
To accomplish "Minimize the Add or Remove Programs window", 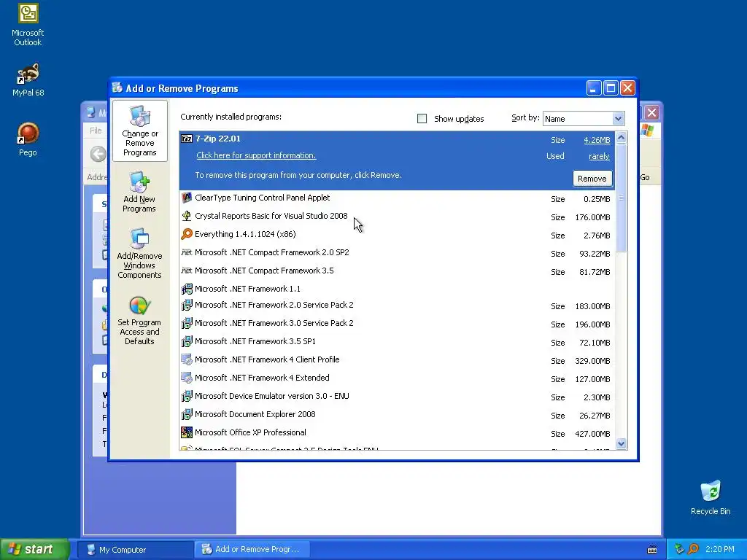I will click(x=594, y=88).
